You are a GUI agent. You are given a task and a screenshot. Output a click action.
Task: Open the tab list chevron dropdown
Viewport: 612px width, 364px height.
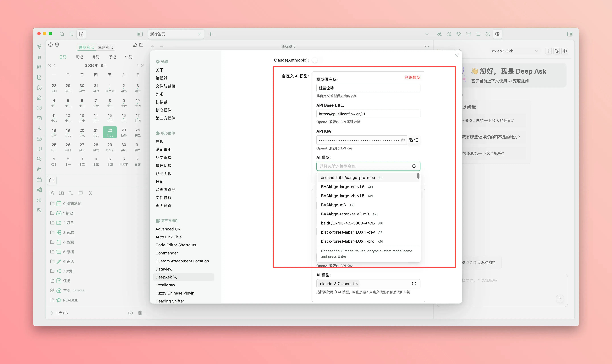[427, 34]
